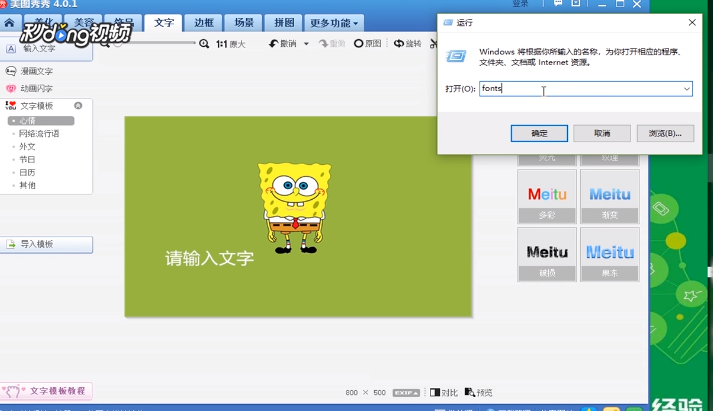
Task: Click the zoom-in magnifier icon
Action: click(204, 44)
